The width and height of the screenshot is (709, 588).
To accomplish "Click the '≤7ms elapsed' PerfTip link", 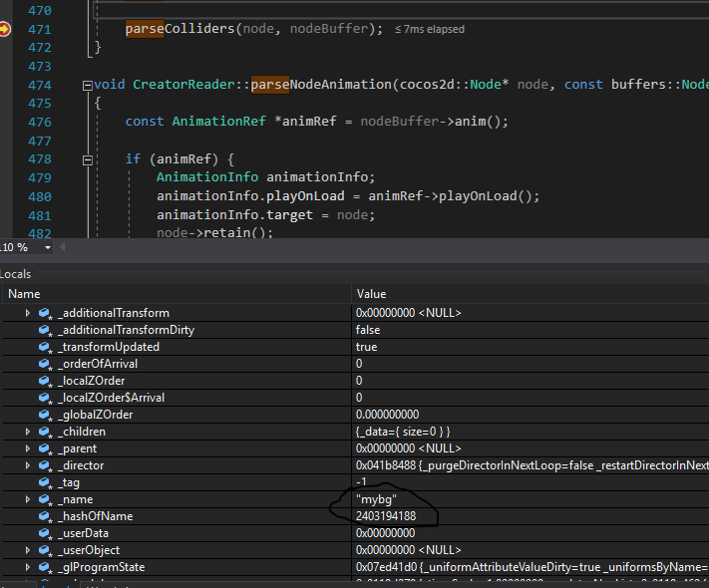I will [x=430, y=30].
